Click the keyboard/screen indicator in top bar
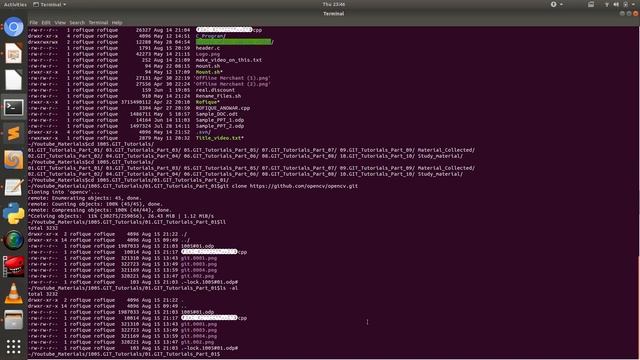 [591, 4]
